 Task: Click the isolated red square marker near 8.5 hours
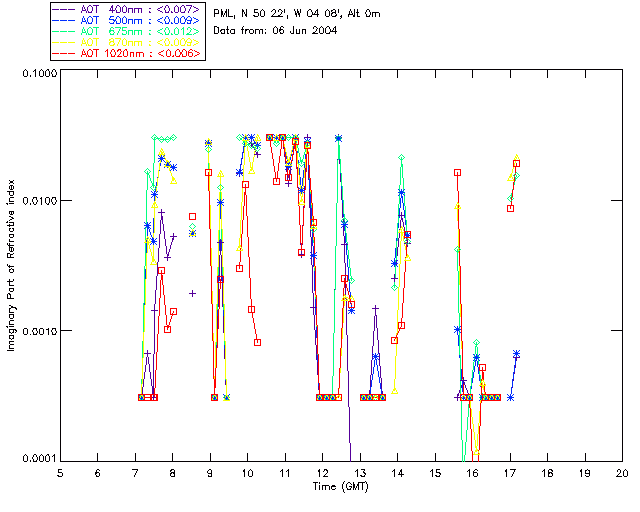coord(192,216)
